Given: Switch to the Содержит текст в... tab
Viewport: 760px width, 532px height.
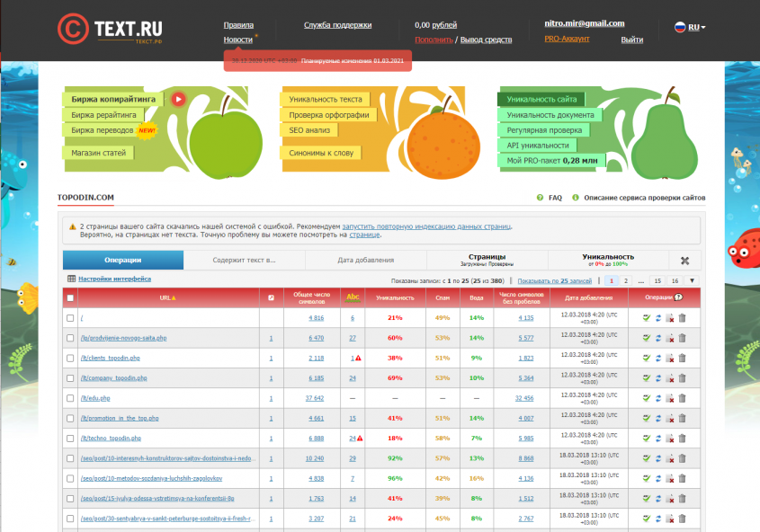Looking at the screenshot, I should [x=244, y=261].
